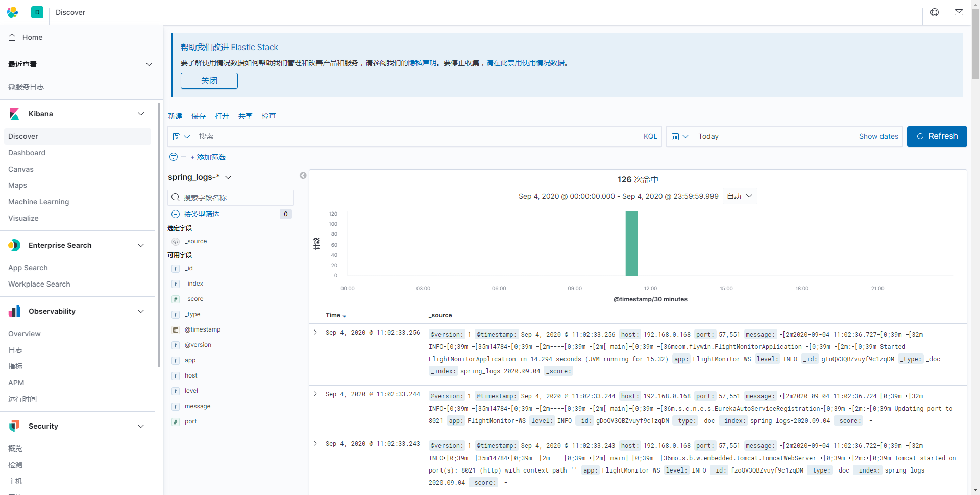Click the 新建 menu item

click(x=175, y=116)
